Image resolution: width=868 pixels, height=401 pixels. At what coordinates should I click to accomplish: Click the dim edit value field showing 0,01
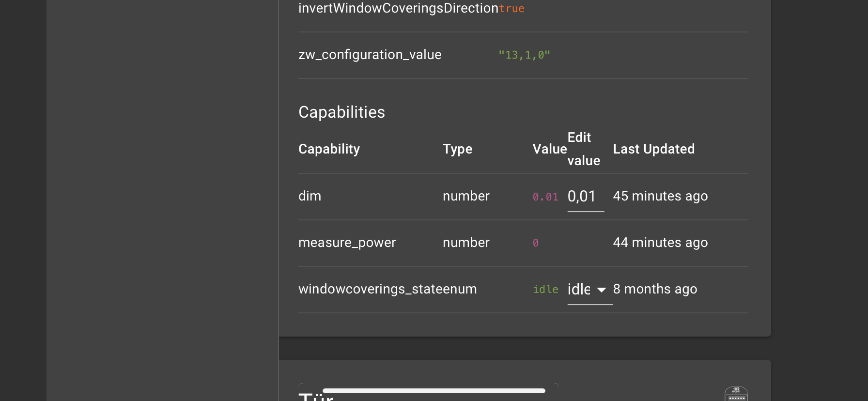(x=585, y=197)
